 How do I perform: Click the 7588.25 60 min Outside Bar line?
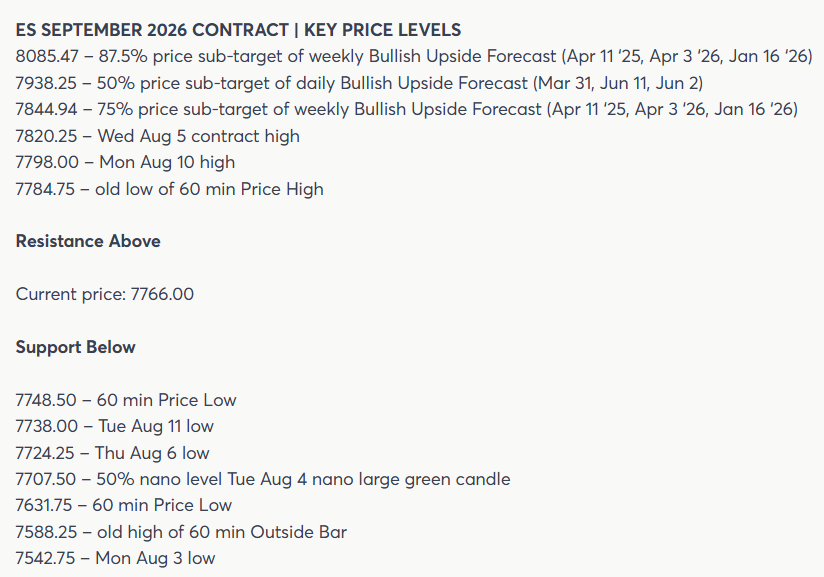(181, 532)
